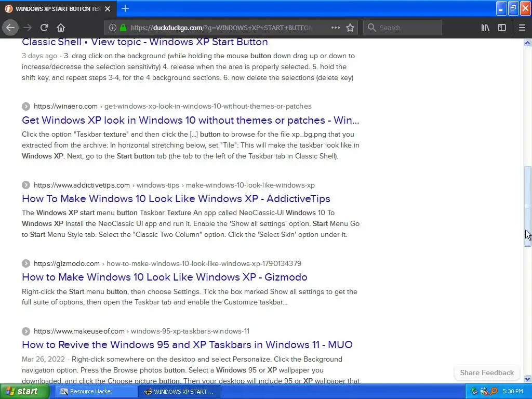The height and width of the screenshot is (399, 532).
Task: Open the Firefox home page icon
Action: point(61,28)
